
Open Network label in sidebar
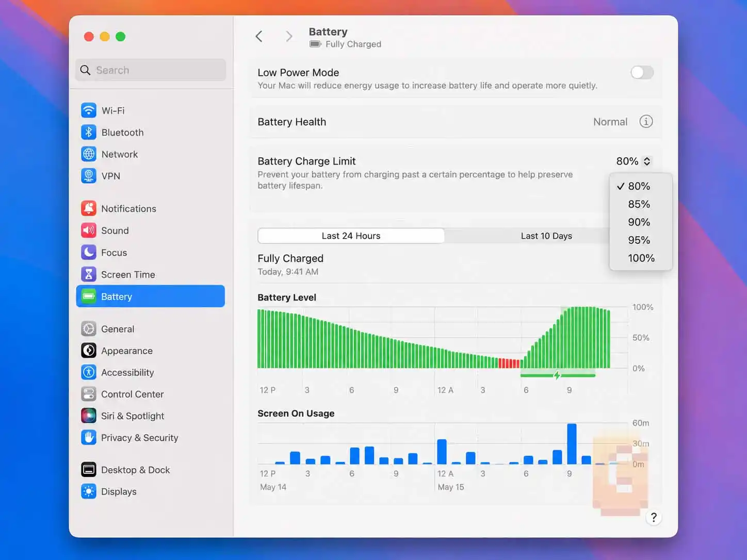[x=120, y=154]
